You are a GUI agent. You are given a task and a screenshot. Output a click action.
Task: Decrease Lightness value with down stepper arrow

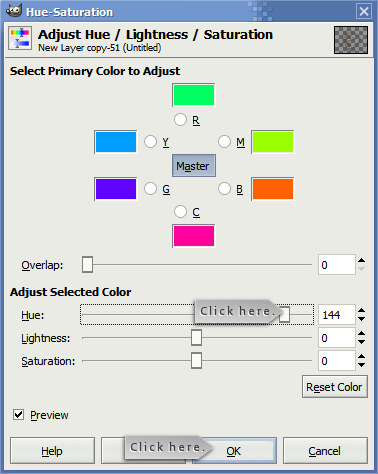coord(361,342)
